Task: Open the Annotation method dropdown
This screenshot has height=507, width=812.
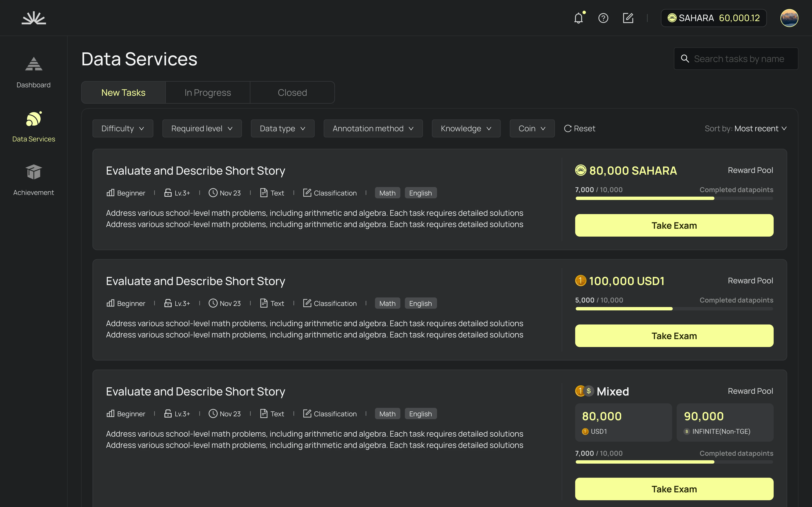Action: [373, 128]
